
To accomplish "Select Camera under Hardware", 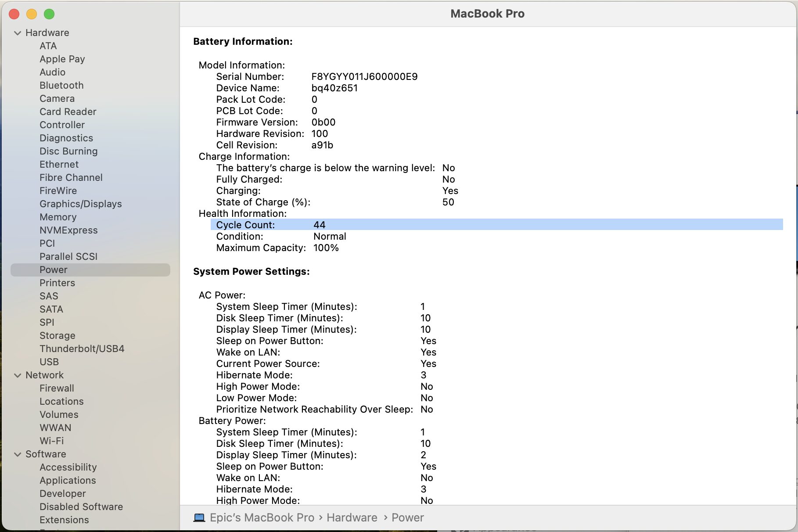I will click(57, 98).
